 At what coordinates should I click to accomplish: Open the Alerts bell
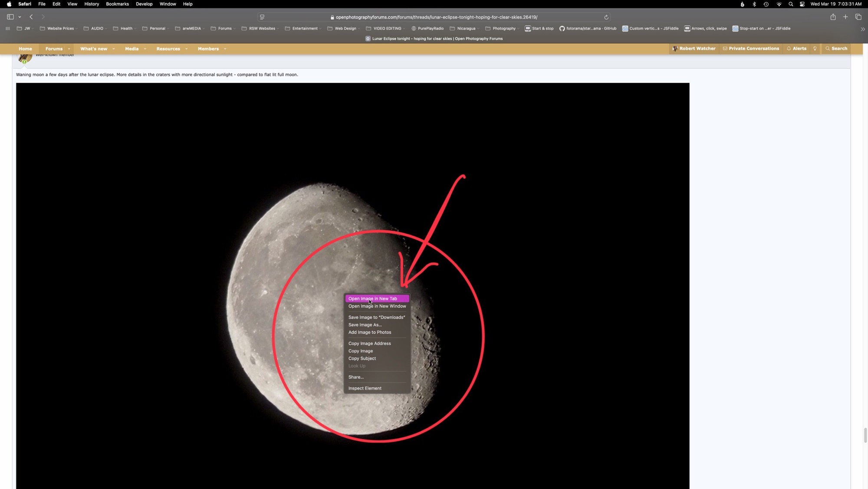[796, 49]
